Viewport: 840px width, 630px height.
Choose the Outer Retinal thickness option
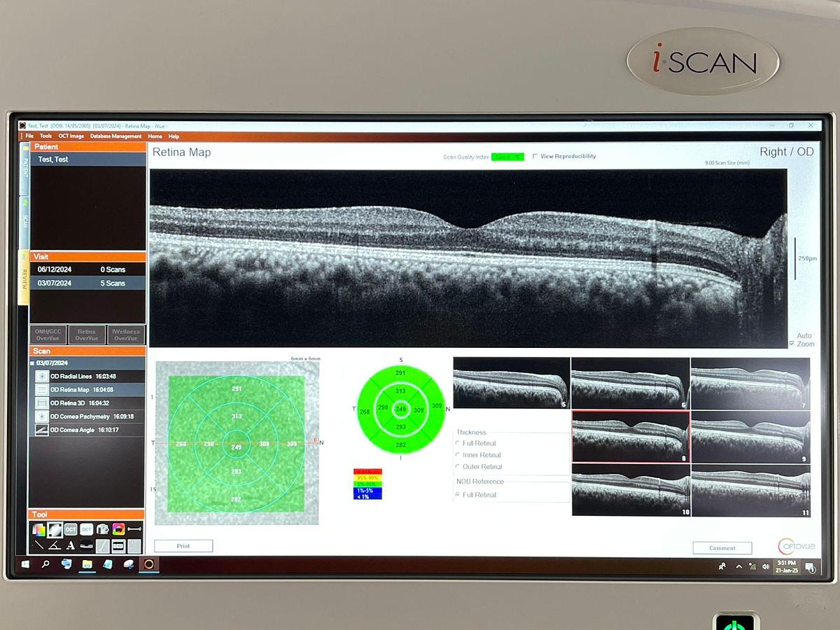coord(458,467)
